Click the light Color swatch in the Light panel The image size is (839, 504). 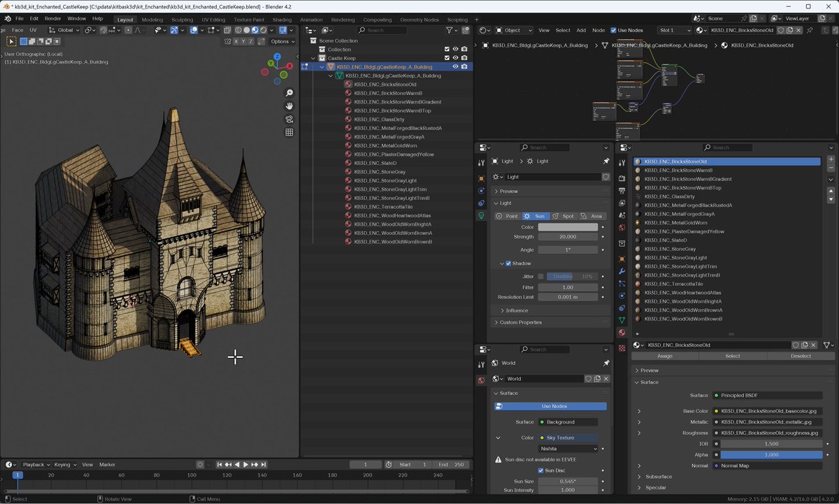[566, 226]
